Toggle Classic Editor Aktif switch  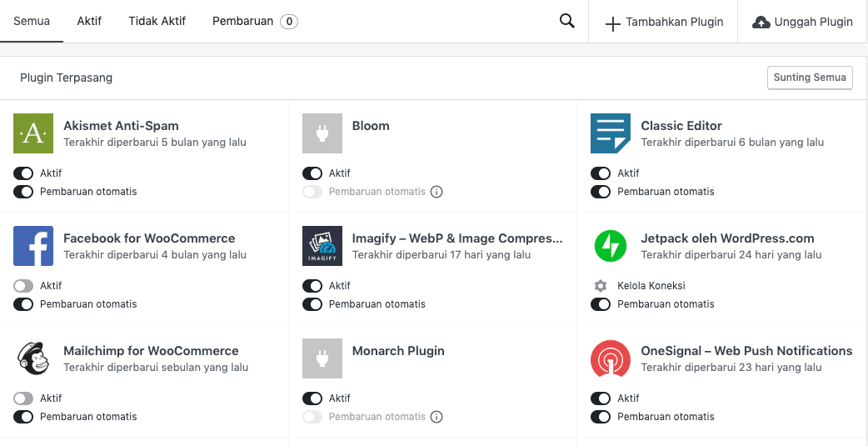pyautogui.click(x=601, y=173)
